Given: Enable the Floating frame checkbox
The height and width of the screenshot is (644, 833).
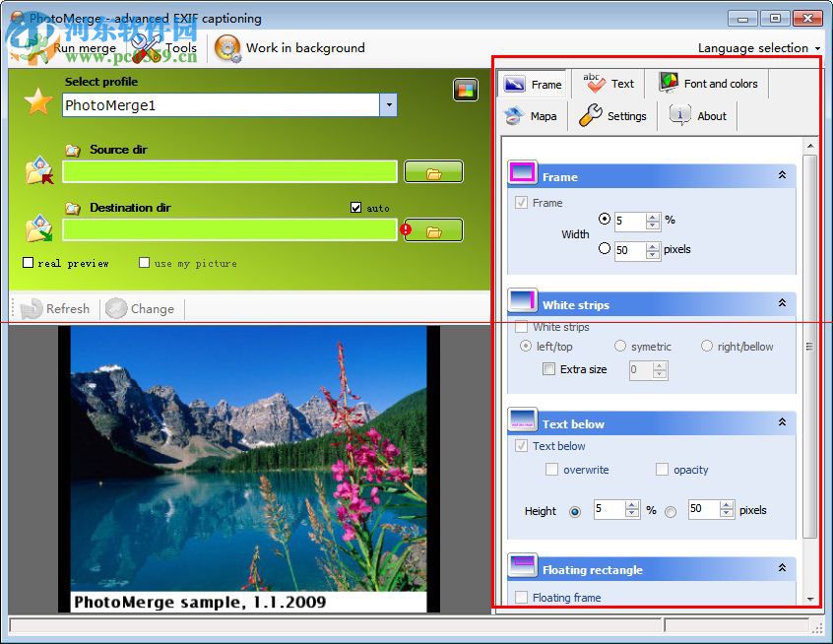Looking at the screenshot, I should click(521, 598).
